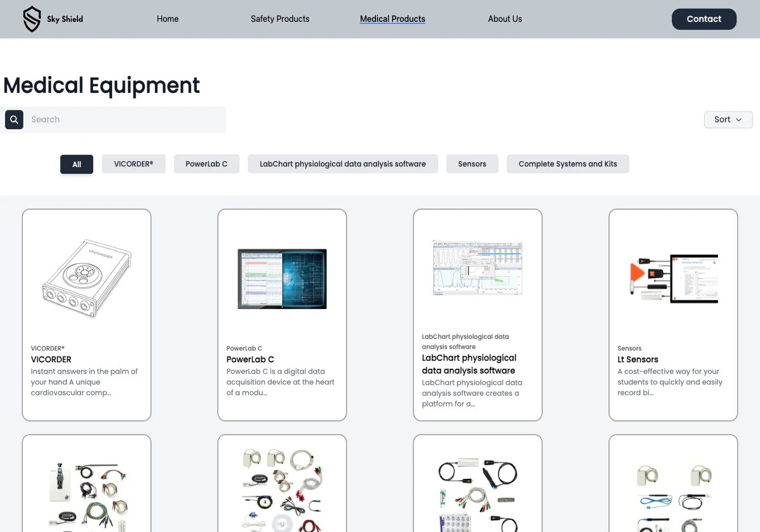Click the 'Instant answers in the palm' description
Image resolution: width=760 pixels, height=532 pixels.
coord(84,382)
